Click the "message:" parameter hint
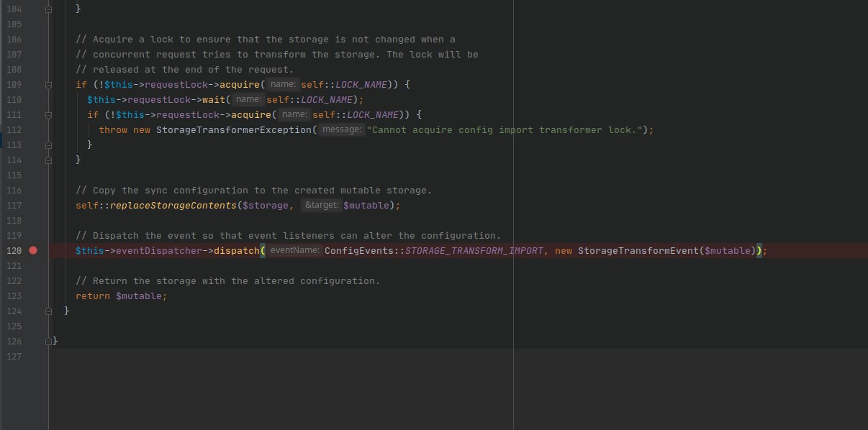The image size is (868, 430). click(340, 129)
